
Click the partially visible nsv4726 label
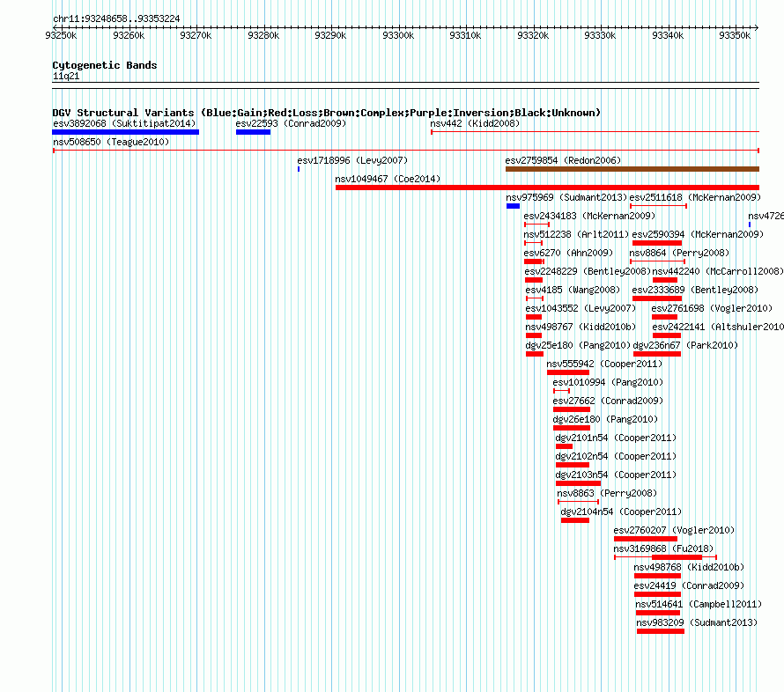coord(766,216)
